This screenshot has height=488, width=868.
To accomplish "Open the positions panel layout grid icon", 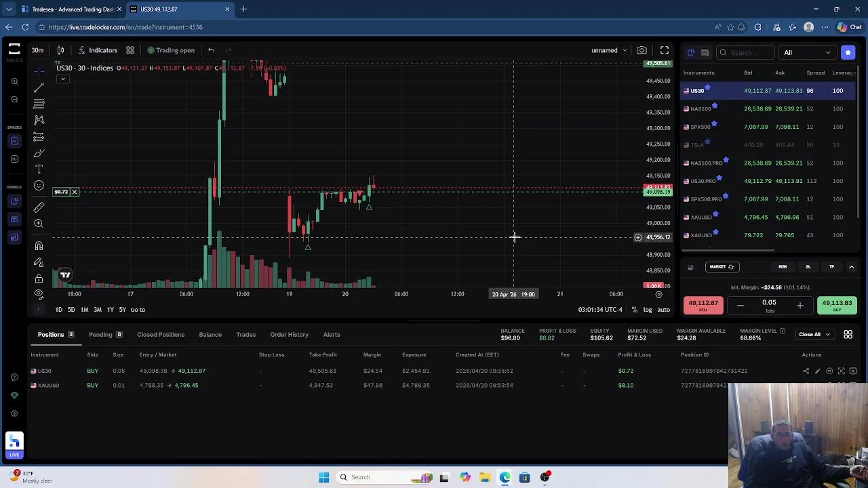I will (848, 334).
